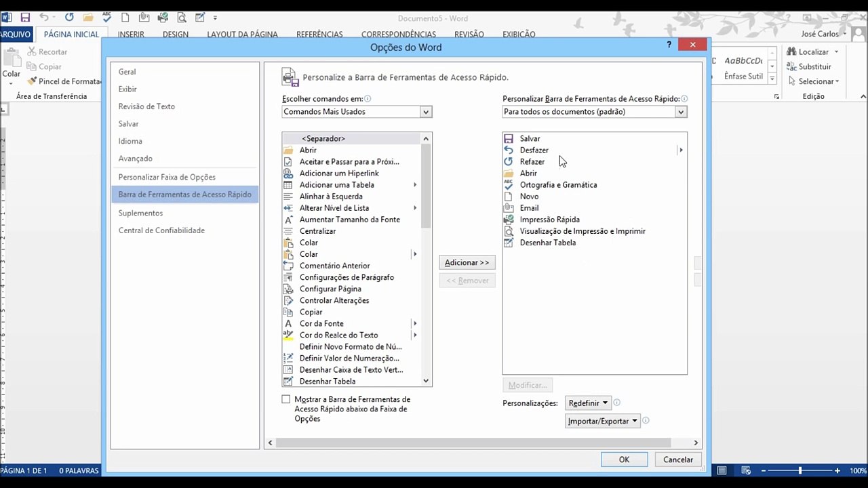This screenshot has height=488, width=868.
Task: Click the Quick Print icon in the title bar
Action: tap(163, 18)
